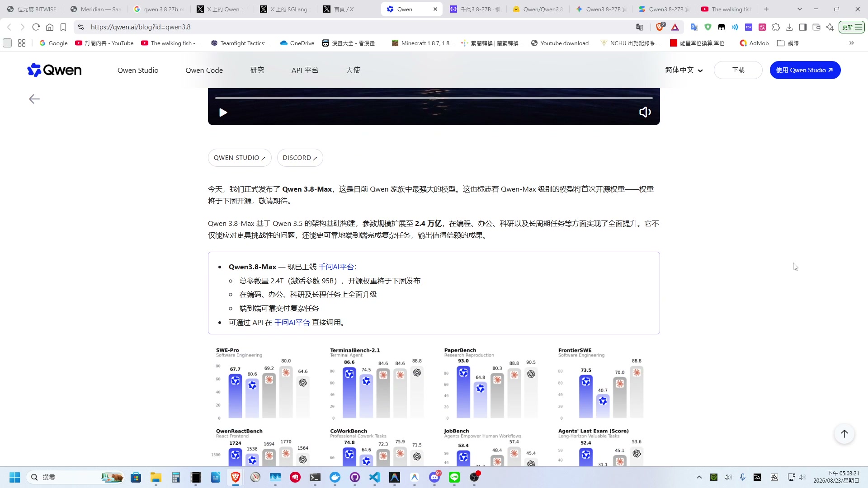The height and width of the screenshot is (488, 868).
Task: Click the Brave Shields lion icon
Action: [660, 27]
